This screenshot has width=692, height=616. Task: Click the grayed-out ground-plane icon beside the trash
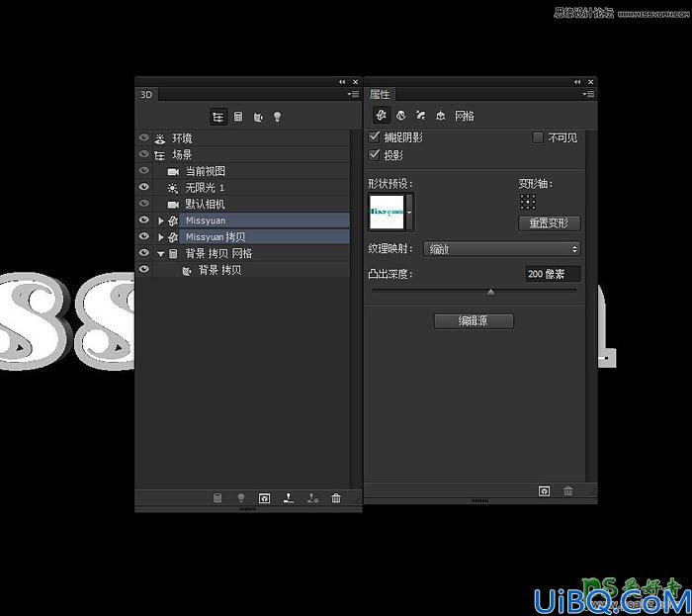coord(312,498)
